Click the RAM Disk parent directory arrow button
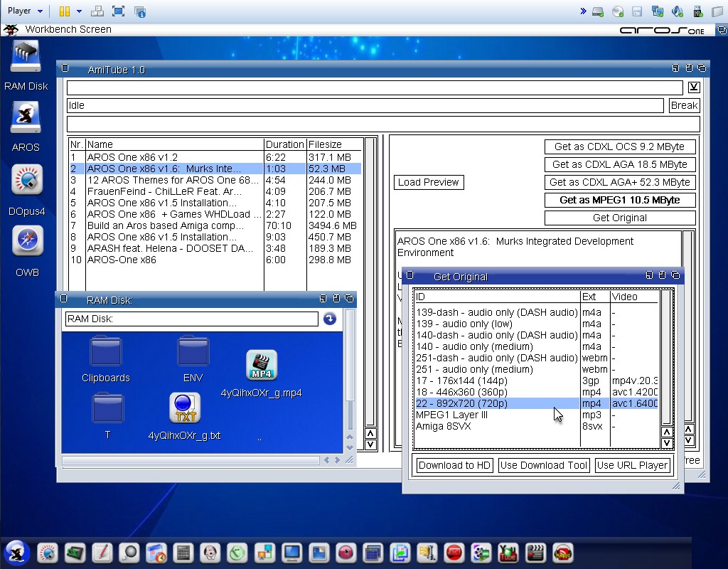The image size is (728, 569). [x=329, y=319]
